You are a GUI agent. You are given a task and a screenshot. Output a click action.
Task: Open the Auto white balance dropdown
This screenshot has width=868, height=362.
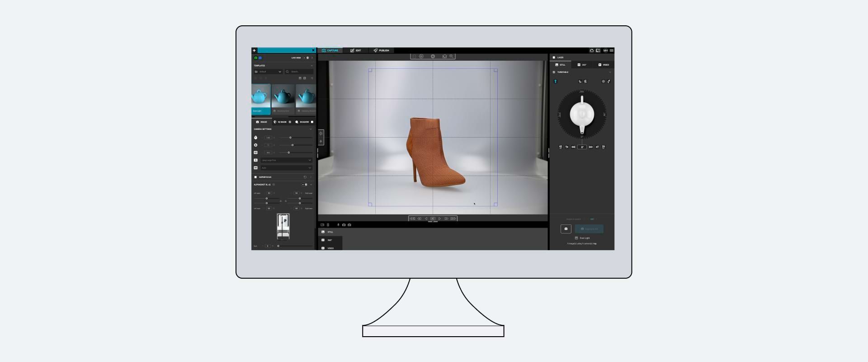coord(287,168)
